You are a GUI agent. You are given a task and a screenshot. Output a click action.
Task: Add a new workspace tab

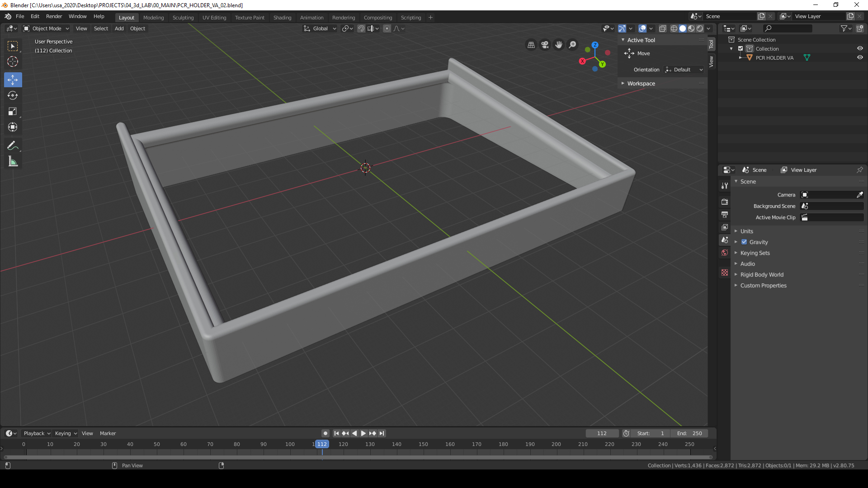(430, 18)
